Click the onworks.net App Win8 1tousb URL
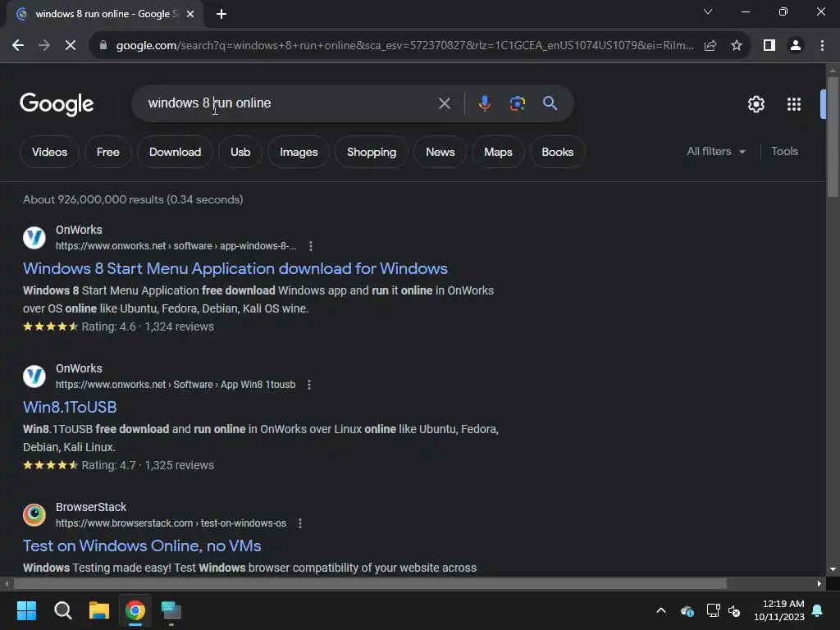840x630 pixels. (x=176, y=385)
